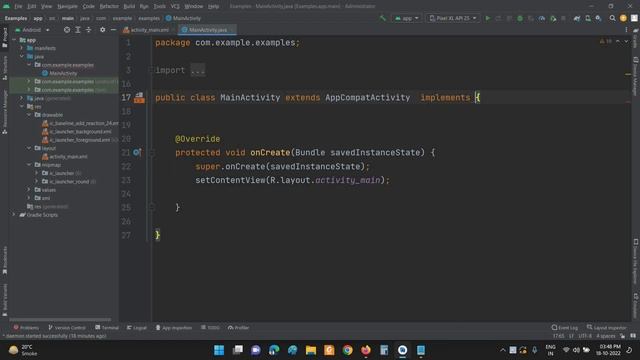Viewport: 640px width, 360px height.
Task: Toggle the Bookmarks side tab
Action: (x=4, y=260)
